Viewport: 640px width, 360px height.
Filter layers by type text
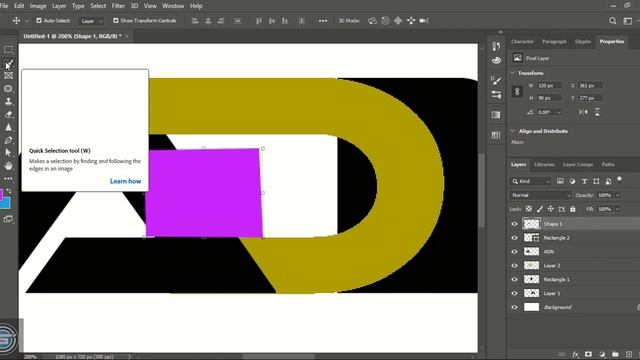[x=584, y=181]
